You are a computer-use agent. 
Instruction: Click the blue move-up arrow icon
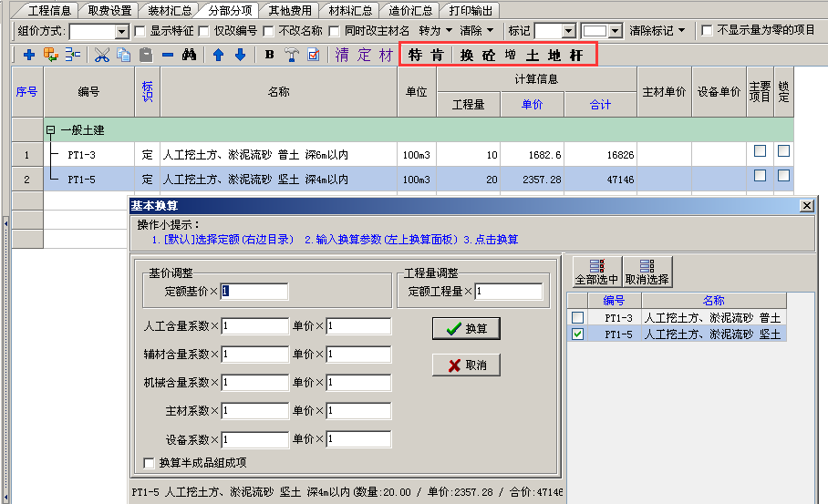[218, 55]
